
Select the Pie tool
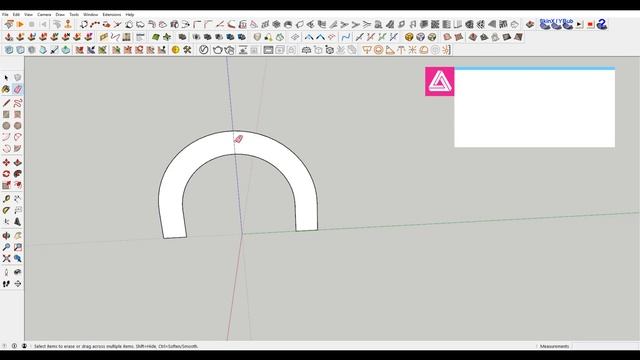pos(18,149)
